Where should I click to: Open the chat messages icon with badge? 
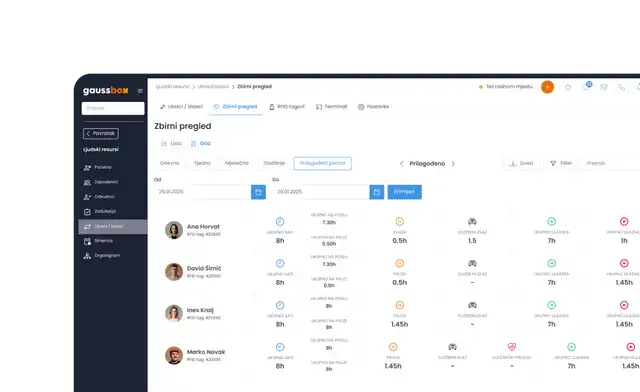pos(587,86)
